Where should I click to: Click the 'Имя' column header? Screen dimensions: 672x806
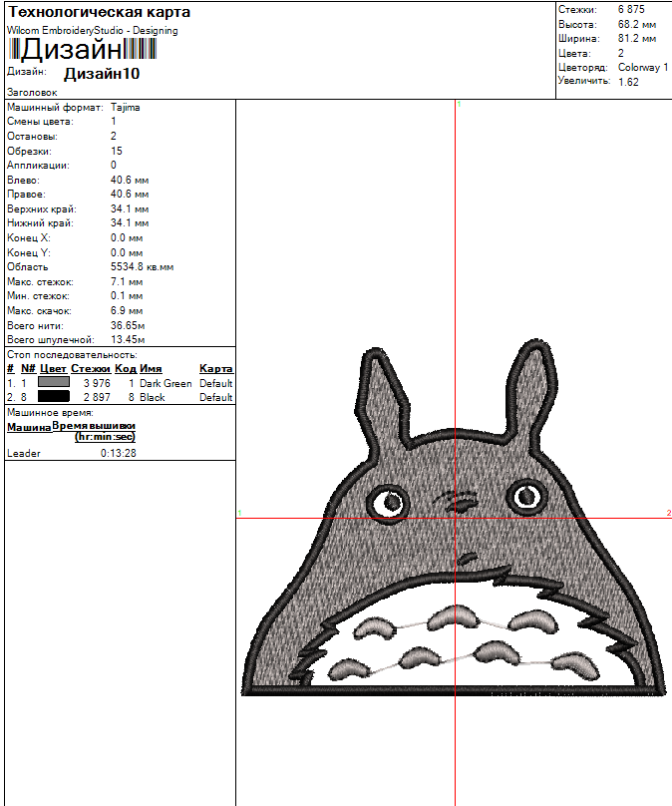pos(151,368)
